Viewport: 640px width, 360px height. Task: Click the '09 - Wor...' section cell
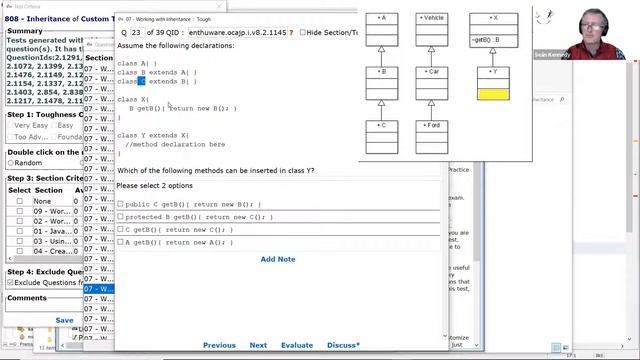[x=52, y=211]
